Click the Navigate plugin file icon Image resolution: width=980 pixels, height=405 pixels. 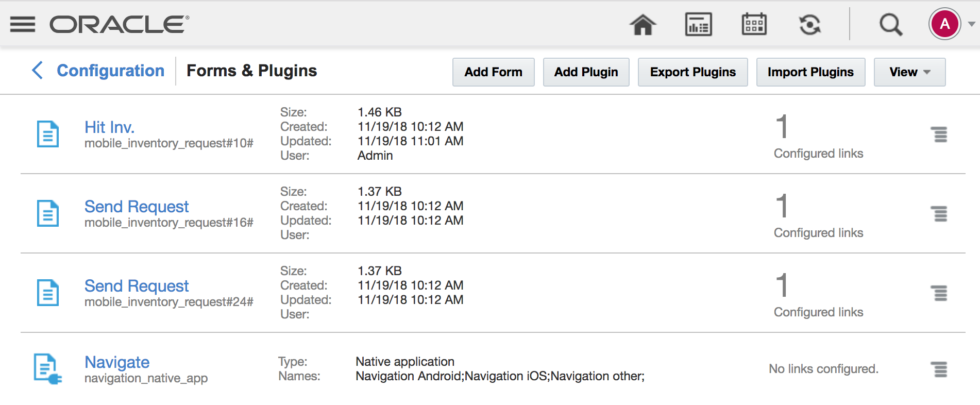click(x=47, y=369)
